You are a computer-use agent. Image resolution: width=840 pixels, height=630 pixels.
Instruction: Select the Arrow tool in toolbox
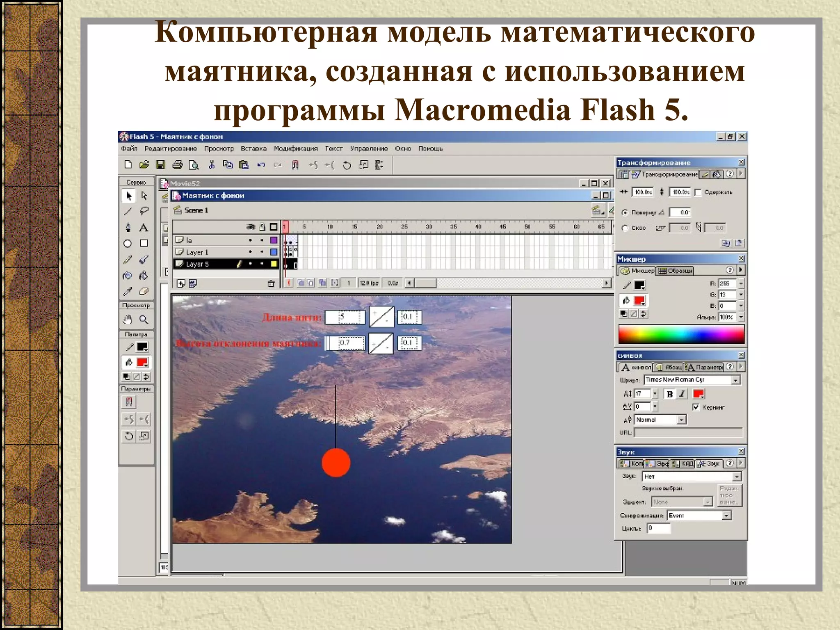(x=128, y=196)
